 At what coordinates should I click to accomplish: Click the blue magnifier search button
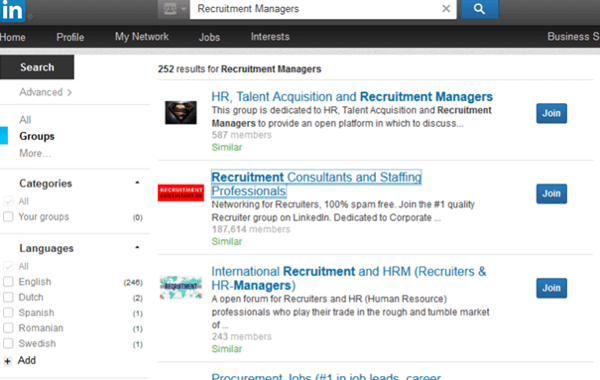pos(479,9)
